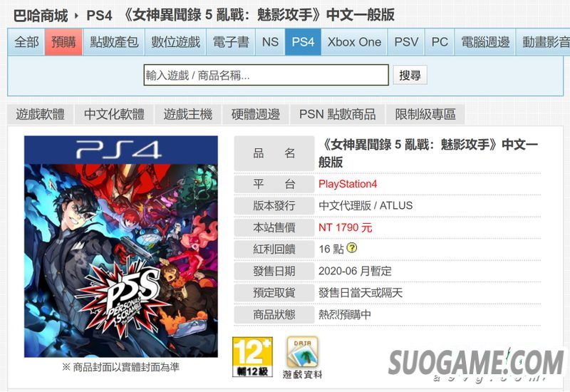The image size is (570, 392).
Task: Click the 搜尋 search button
Action: (410, 76)
